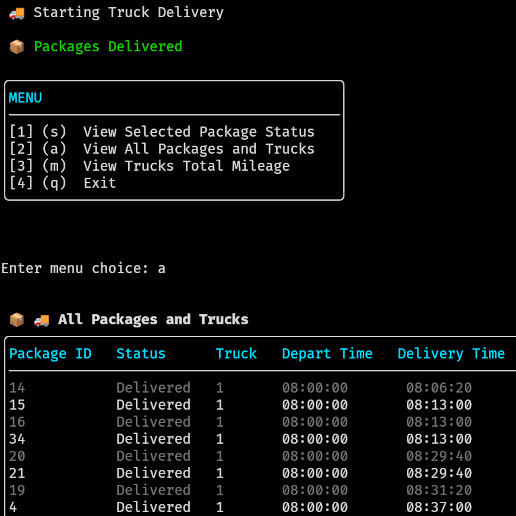Choose View Trucks Total Mileage menu line
The width and height of the screenshot is (516, 516).
coord(150,166)
